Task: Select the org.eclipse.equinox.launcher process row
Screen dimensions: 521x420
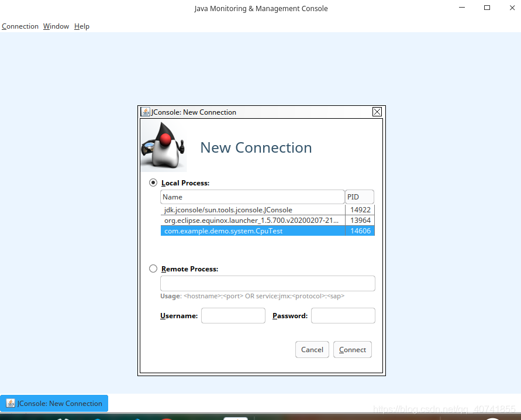Action: [267, 221]
